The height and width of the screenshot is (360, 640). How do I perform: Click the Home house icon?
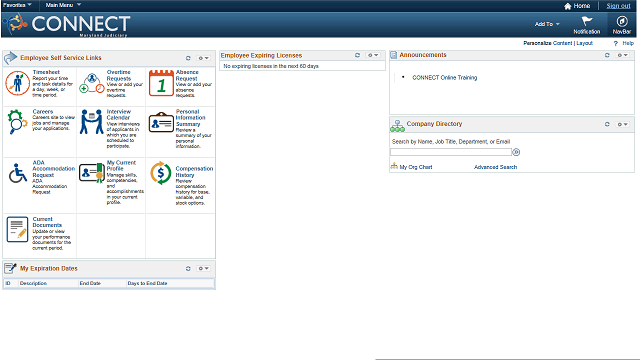point(567,6)
